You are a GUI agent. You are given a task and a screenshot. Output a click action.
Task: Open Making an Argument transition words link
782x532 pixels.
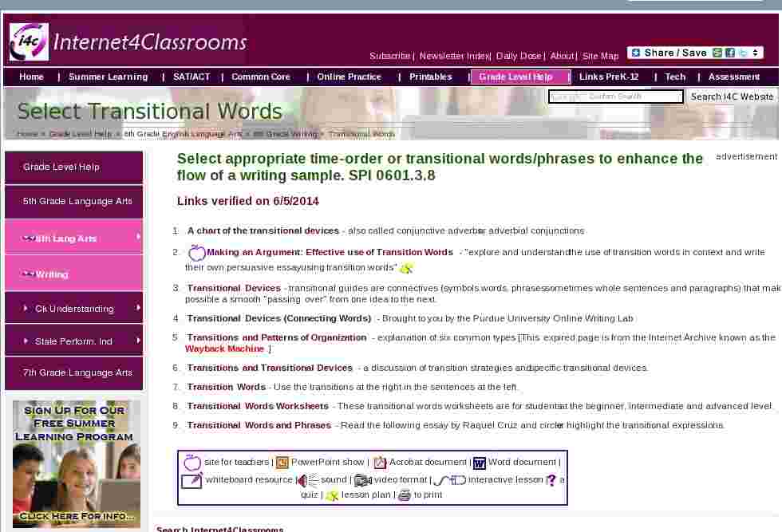click(x=330, y=252)
